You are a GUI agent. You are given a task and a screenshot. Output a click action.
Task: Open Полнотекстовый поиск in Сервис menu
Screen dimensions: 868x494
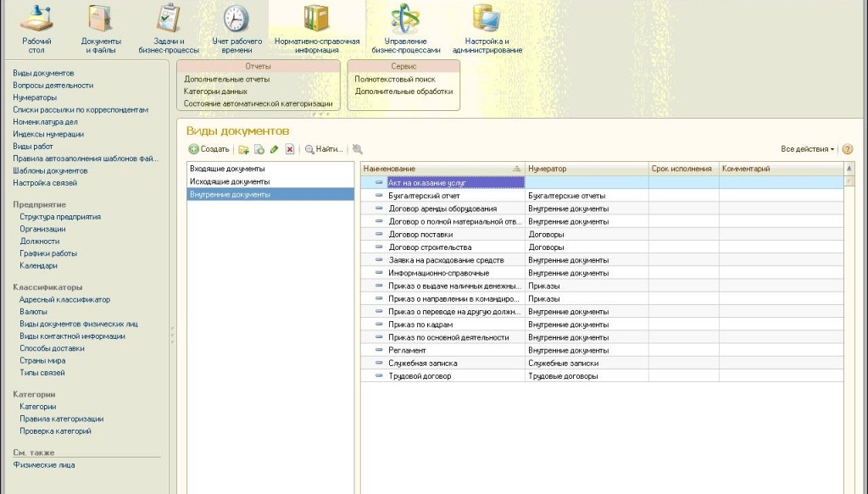395,79
